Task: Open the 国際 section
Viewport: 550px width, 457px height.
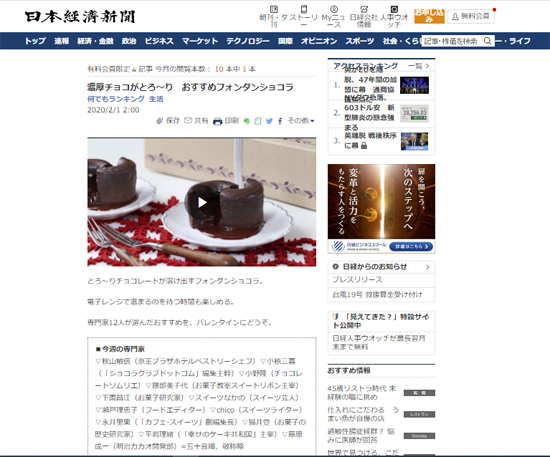Action: click(285, 41)
